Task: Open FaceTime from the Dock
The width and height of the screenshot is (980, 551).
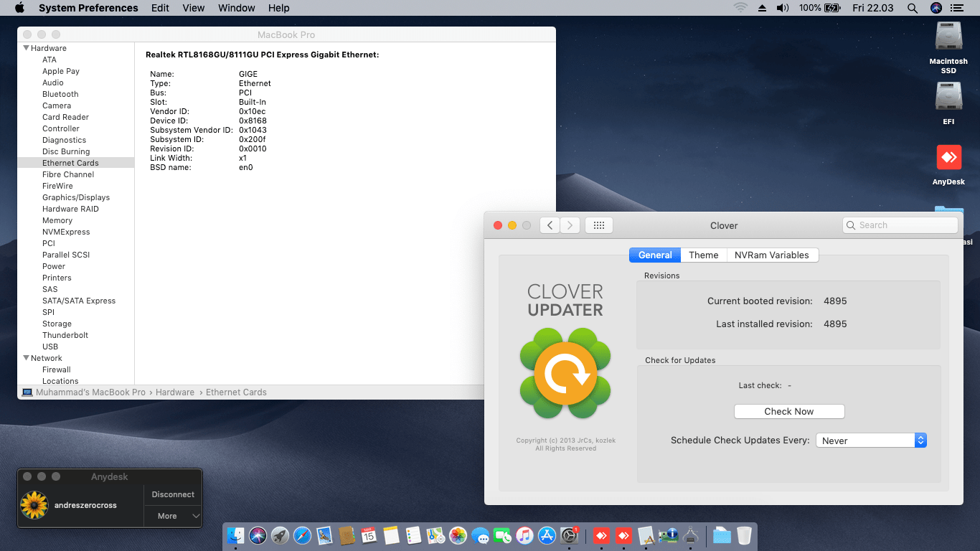Action: point(502,535)
